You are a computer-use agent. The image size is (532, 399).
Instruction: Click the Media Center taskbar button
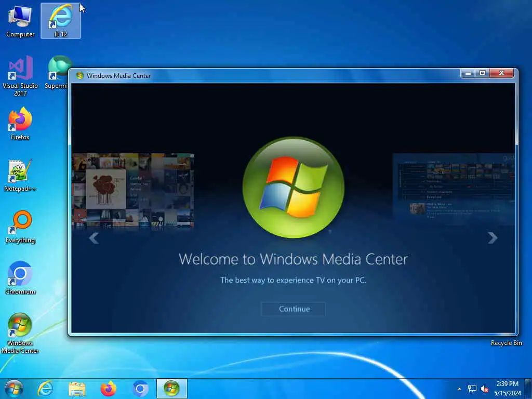pyautogui.click(x=171, y=389)
